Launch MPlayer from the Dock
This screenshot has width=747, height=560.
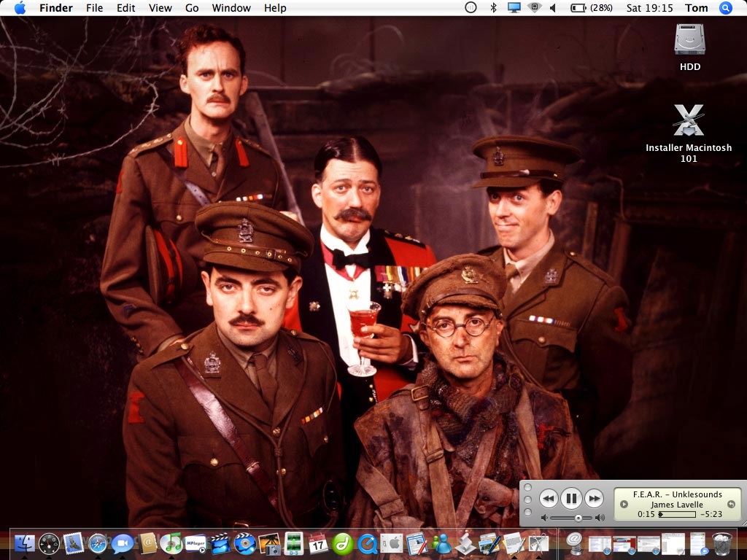click(x=196, y=543)
